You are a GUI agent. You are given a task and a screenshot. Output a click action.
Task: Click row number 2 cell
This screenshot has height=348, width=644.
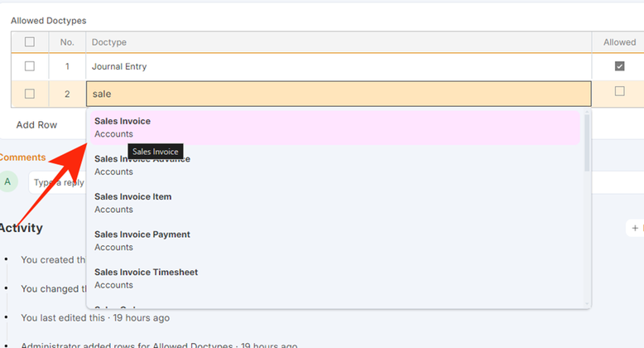(x=67, y=94)
